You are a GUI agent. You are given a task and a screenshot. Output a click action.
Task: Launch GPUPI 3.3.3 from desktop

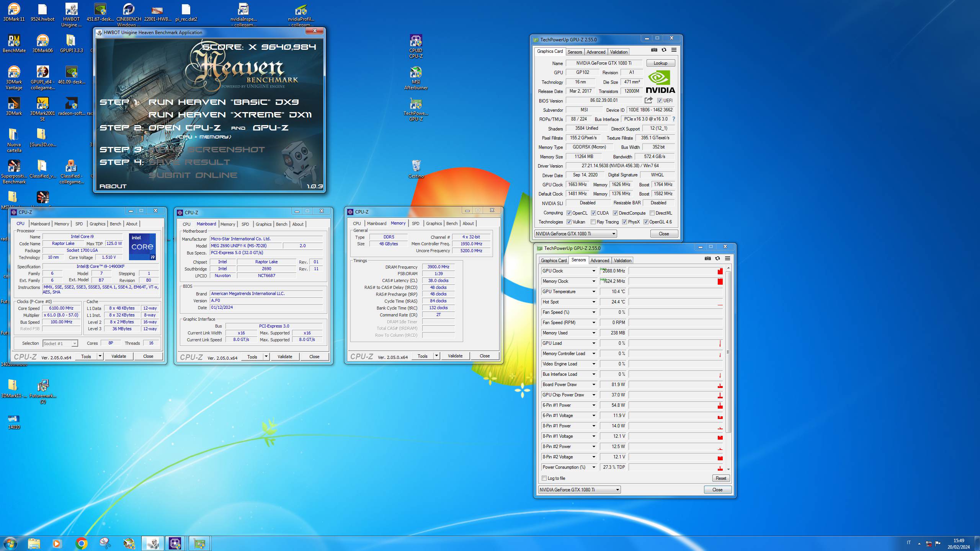[x=71, y=43]
